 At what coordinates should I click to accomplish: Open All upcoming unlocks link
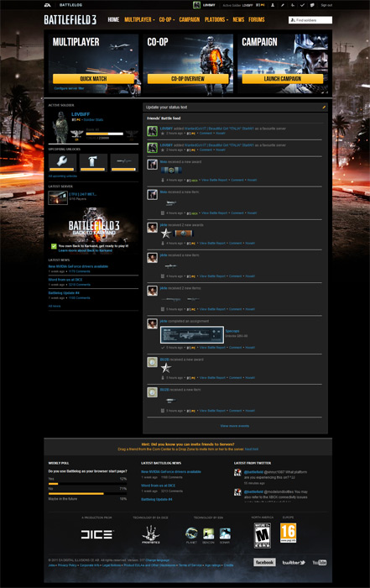point(63,176)
